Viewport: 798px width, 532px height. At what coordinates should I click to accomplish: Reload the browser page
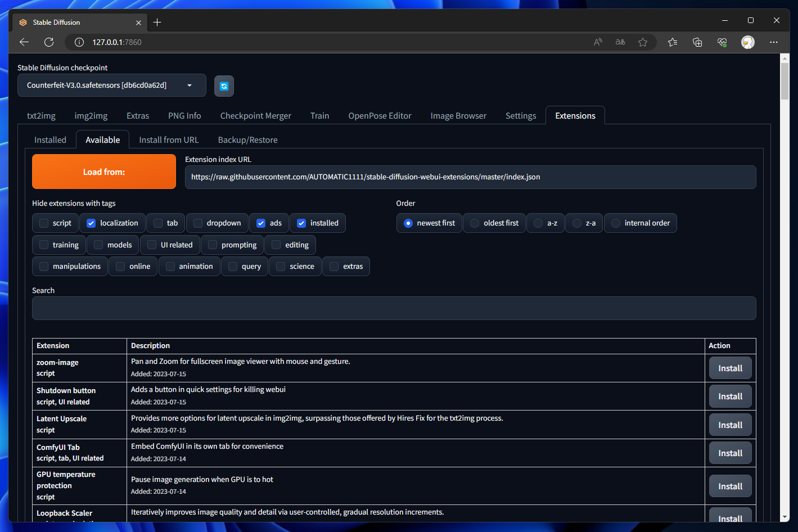49,42
